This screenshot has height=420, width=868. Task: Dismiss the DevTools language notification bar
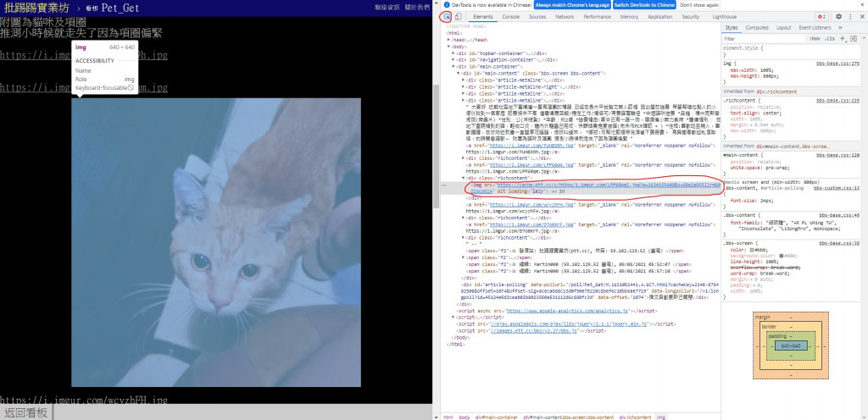[862, 4]
